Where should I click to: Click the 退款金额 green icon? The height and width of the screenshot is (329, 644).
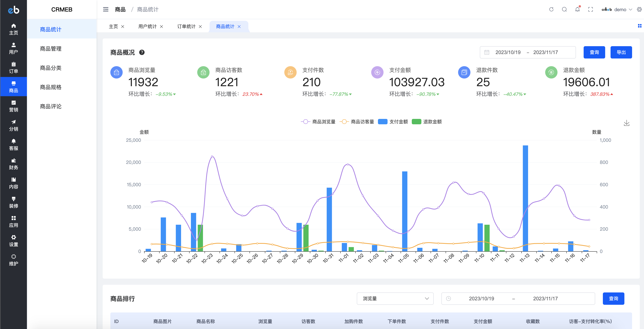551,72
